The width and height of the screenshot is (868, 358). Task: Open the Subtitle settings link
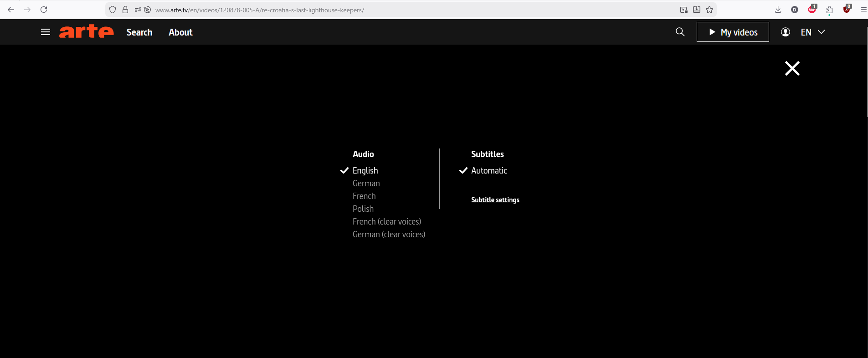coord(495,200)
